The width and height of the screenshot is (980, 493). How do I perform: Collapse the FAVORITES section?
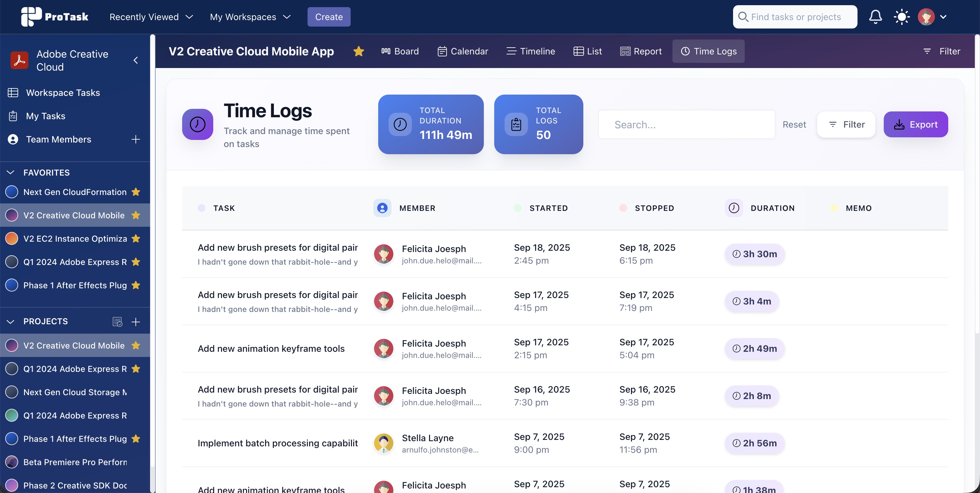(11, 173)
